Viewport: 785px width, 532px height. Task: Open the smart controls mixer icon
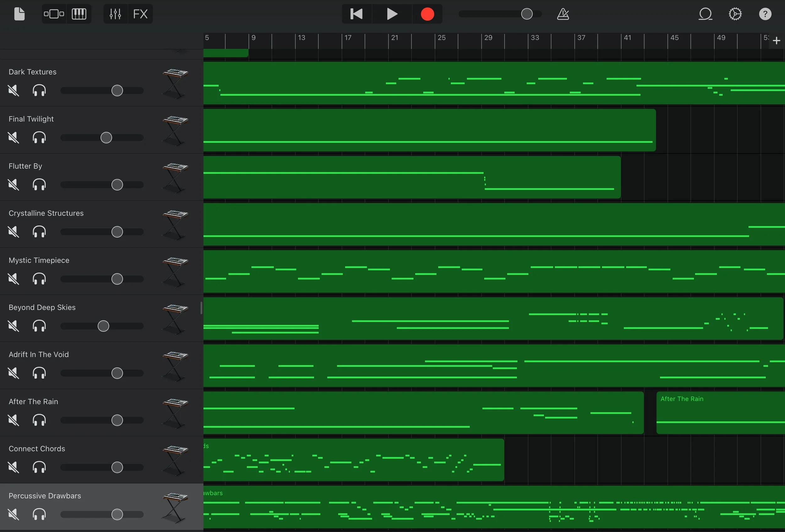pyautogui.click(x=115, y=14)
